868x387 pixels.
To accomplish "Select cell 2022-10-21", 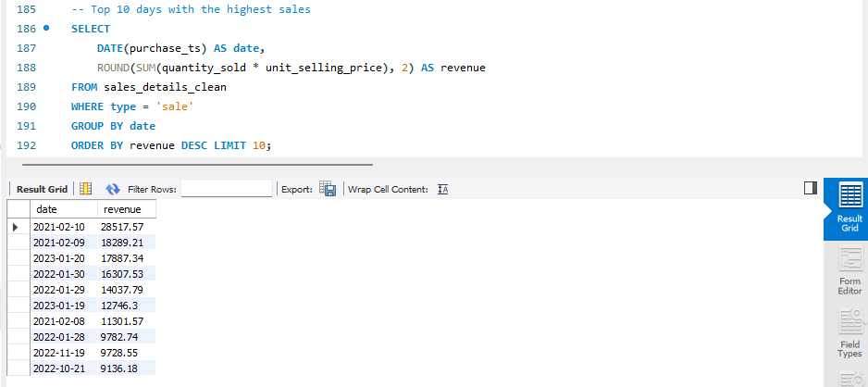I will [64, 368].
